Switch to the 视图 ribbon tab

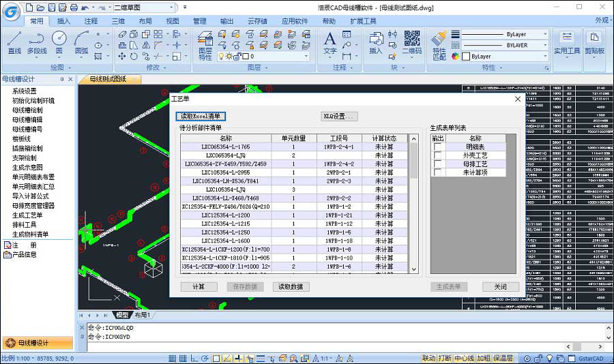(173, 21)
